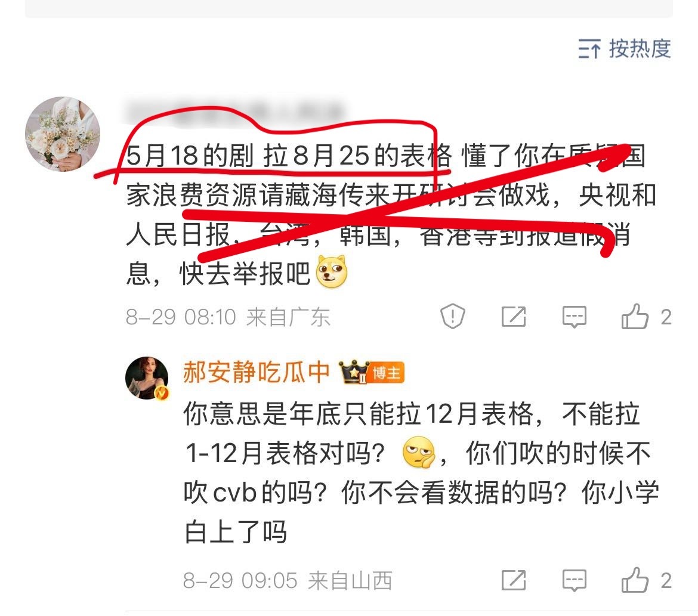Tap the doge emoji in first comment
Viewport: 698px width, 616px height.
(x=331, y=271)
